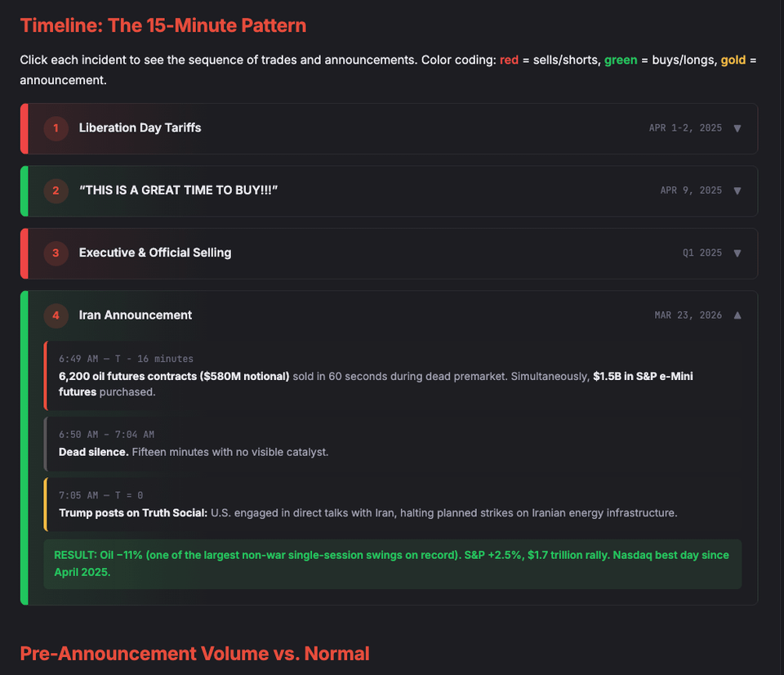784x675 pixels.
Task: Open the Liberation Day Tariffs title
Action: (140, 127)
